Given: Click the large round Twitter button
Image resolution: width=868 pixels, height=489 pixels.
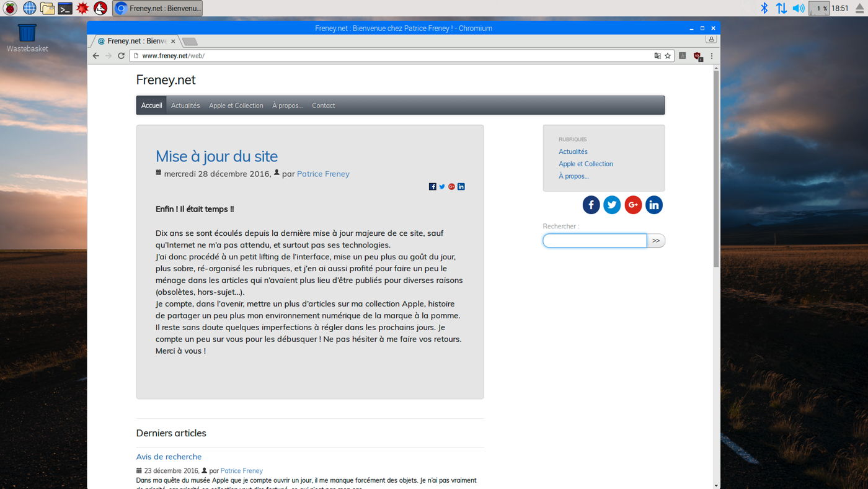Looking at the screenshot, I should 612,205.
